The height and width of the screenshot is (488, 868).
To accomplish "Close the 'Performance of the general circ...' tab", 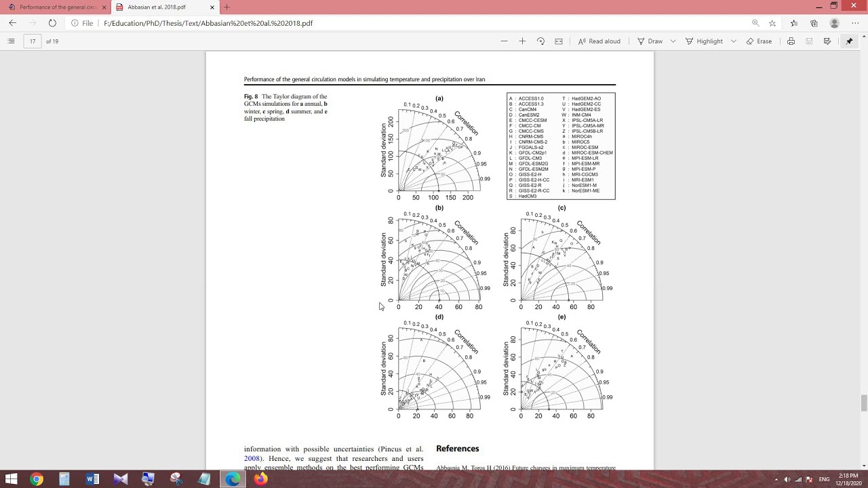I will 104,7.
